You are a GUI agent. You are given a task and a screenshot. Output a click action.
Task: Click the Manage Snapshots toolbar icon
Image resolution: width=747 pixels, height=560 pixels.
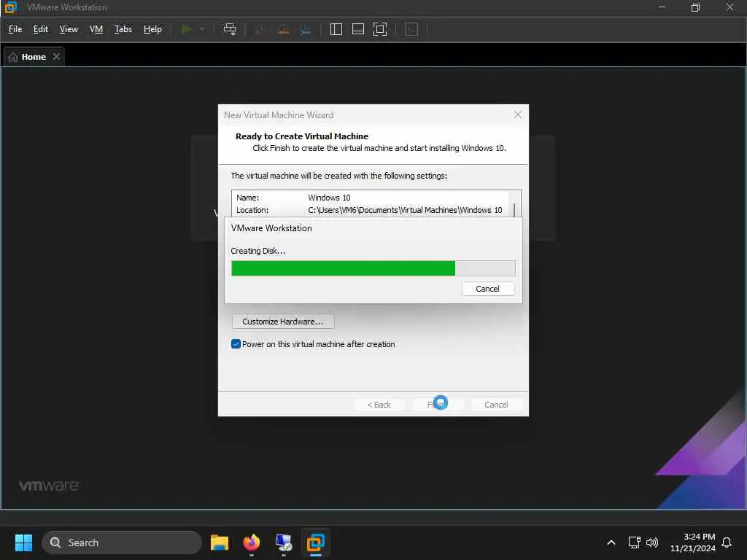[306, 29]
